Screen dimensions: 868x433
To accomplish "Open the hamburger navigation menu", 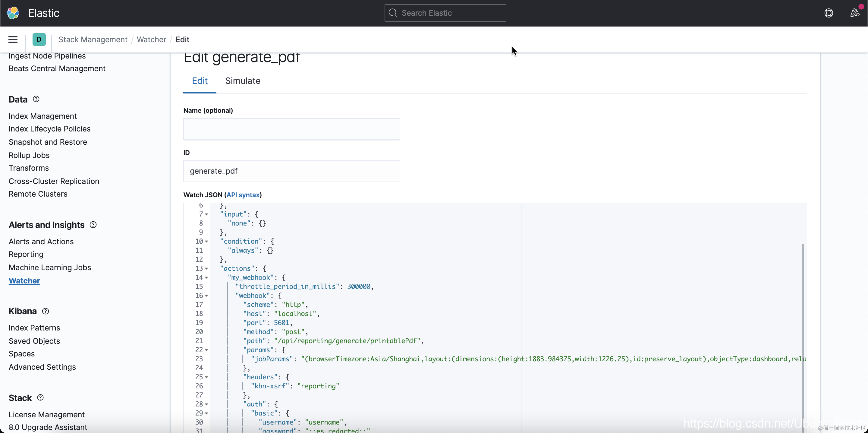I will click(x=13, y=40).
